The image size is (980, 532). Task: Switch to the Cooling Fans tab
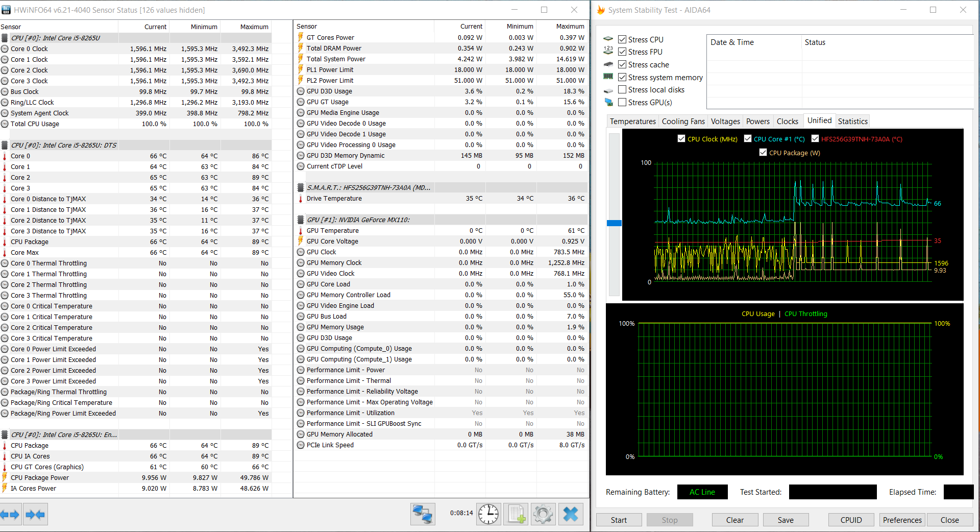(x=683, y=121)
